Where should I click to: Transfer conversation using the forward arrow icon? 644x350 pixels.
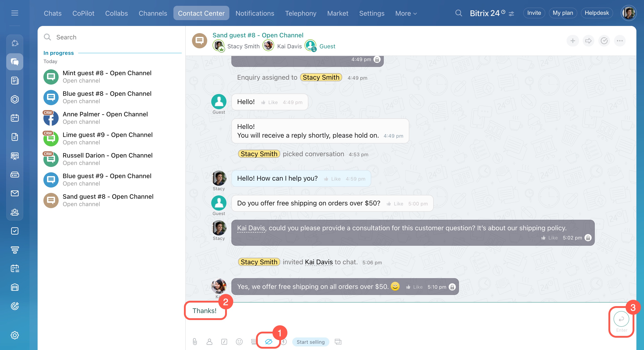pyautogui.click(x=589, y=41)
